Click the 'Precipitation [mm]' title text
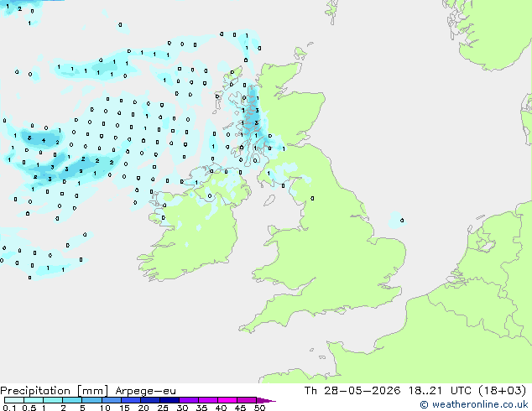The width and height of the screenshot is (532, 411). [x=55, y=391]
